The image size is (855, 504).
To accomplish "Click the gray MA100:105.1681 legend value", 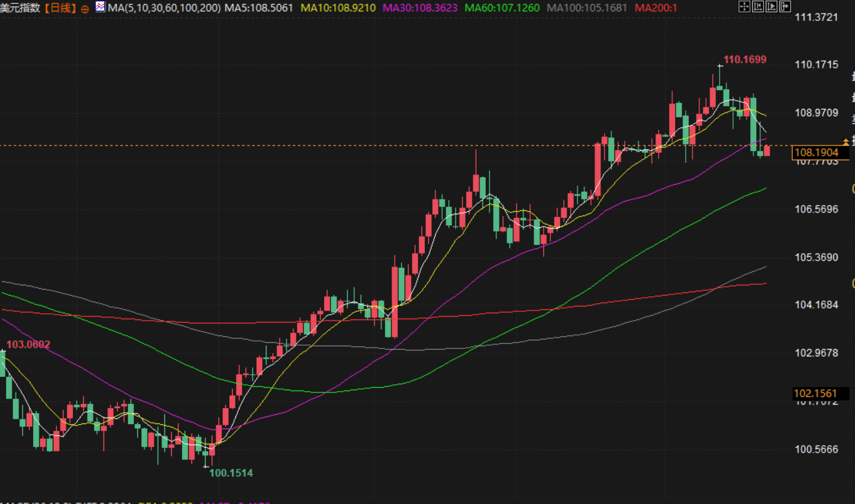I will tap(586, 8).
